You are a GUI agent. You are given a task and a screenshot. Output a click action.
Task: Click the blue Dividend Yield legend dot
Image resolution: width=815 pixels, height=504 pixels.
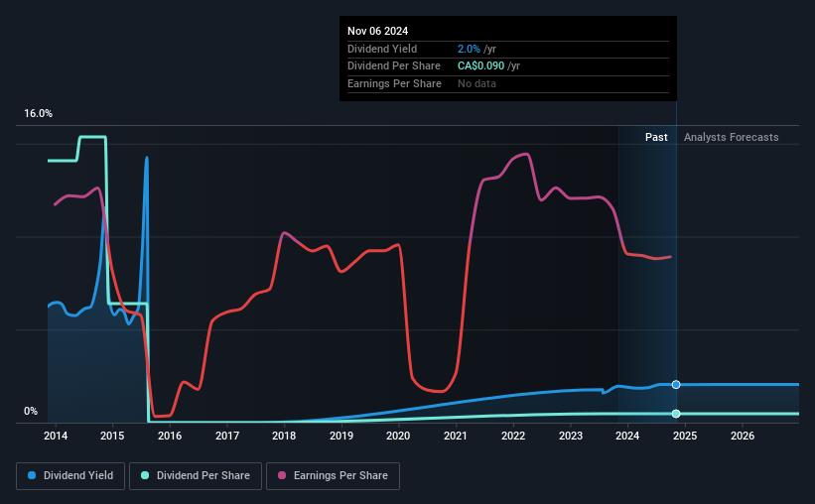(x=32, y=475)
